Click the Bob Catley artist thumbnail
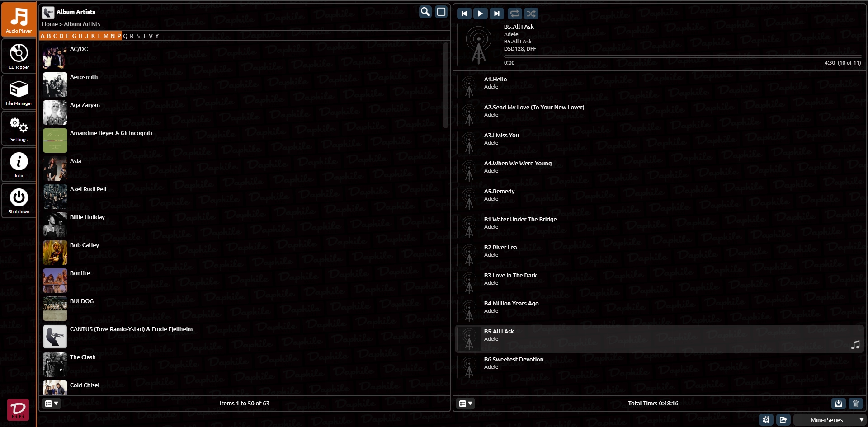The image size is (868, 427). [55, 253]
